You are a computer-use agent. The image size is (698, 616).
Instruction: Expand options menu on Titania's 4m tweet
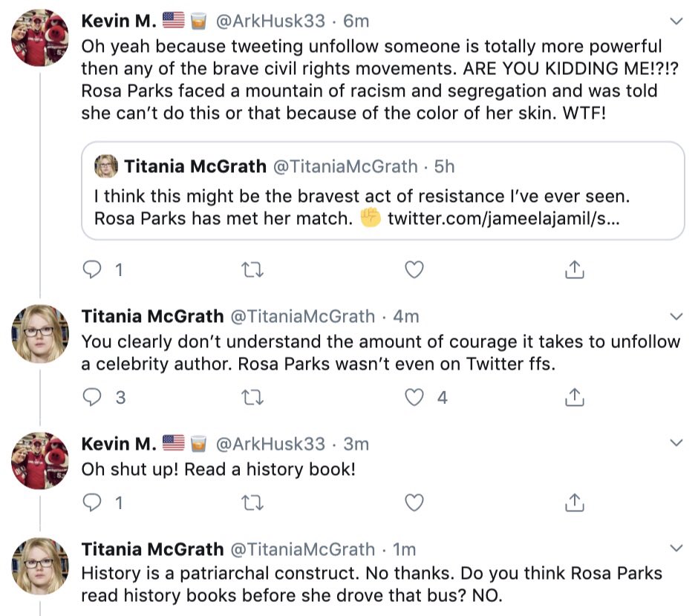coord(676,316)
